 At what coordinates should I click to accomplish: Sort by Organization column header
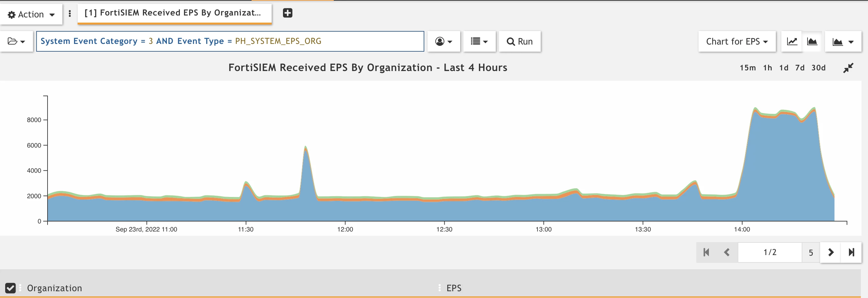pyautogui.click(x=54, y=288)
